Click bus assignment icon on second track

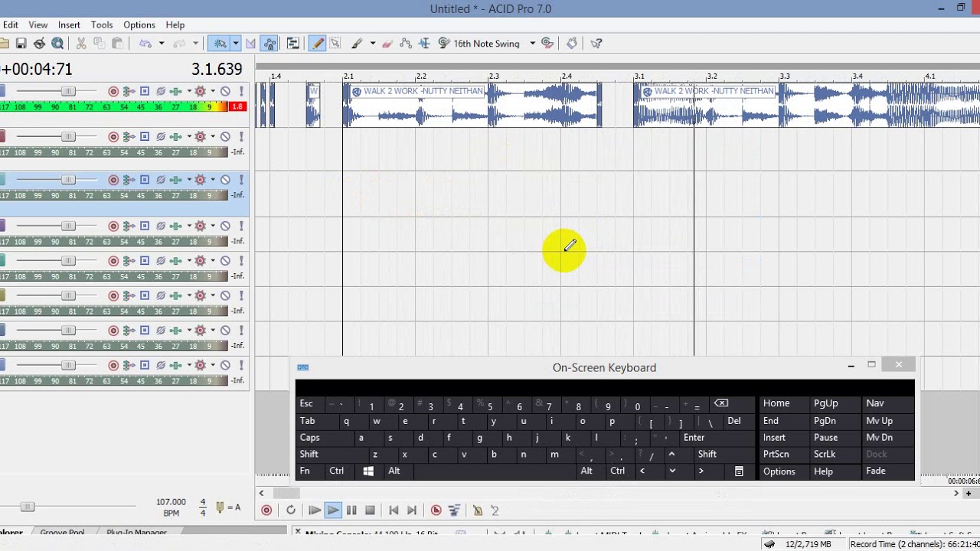(x=144, y=137)
